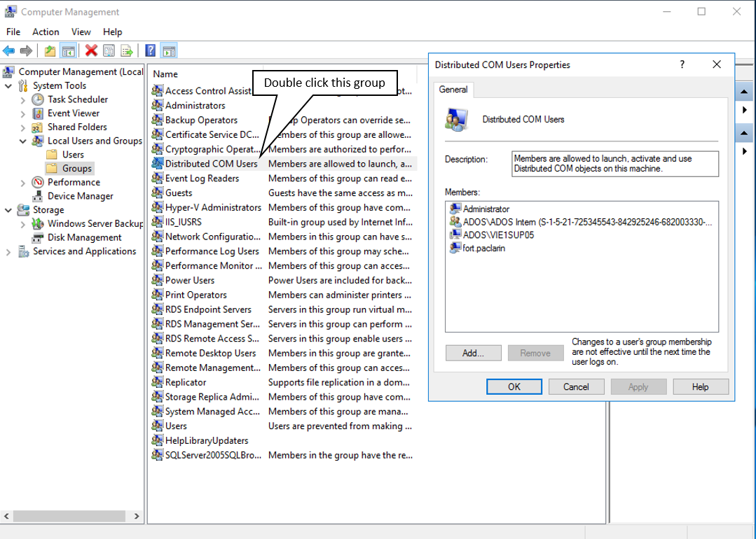756x539 pixels.
Task: Click the Name column header
Action: tap(165, 74)
